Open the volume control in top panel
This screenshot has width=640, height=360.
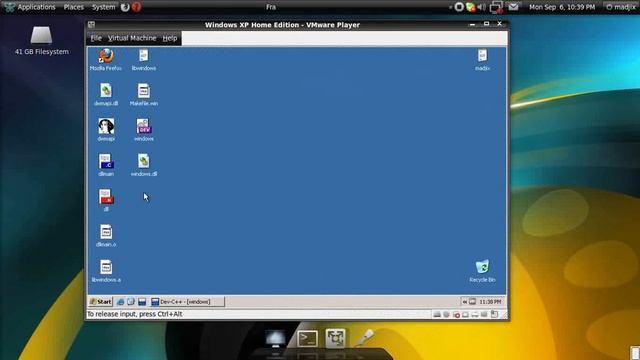tap(482, 7)
